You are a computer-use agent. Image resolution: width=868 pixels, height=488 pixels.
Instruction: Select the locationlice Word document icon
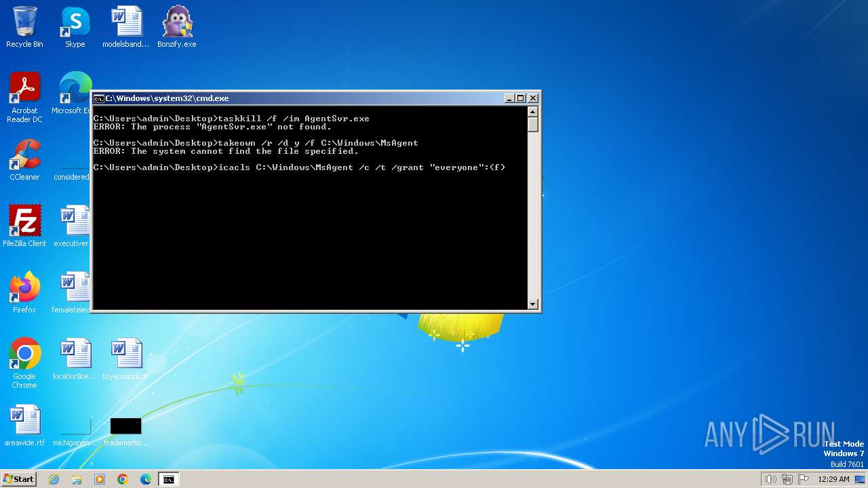pos(75,359)
